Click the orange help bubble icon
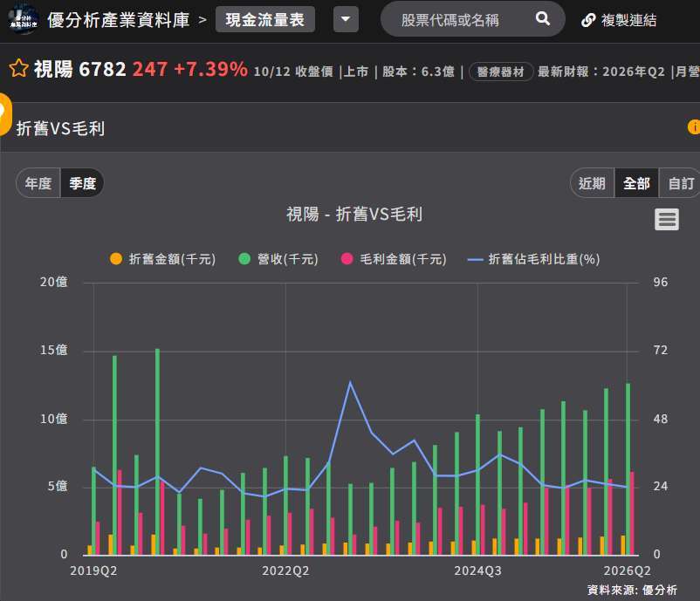 point(4,113)
